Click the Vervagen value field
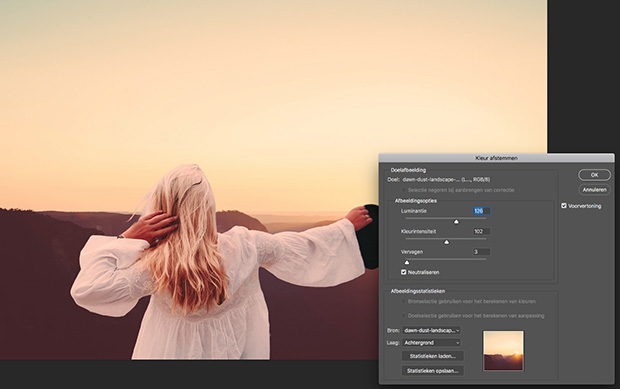The width and height of the screenshot is (620, 389). click(x=482, y=251)
